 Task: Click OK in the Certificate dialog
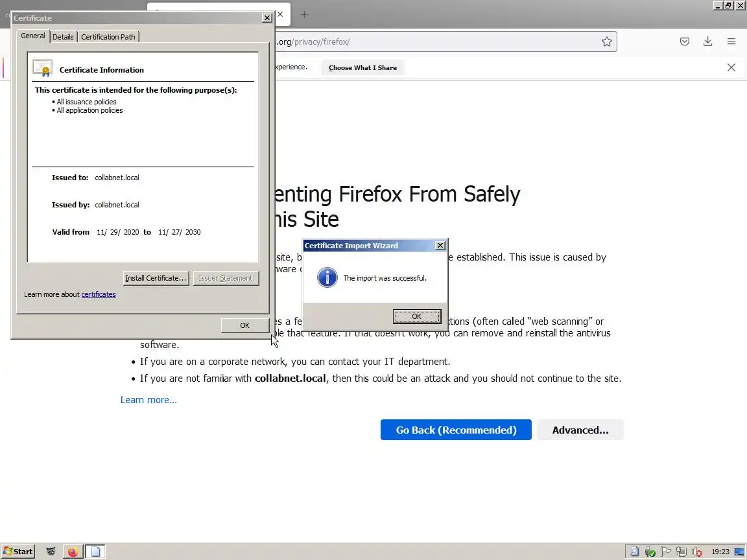pyautogui.click(x=245, y=325)
